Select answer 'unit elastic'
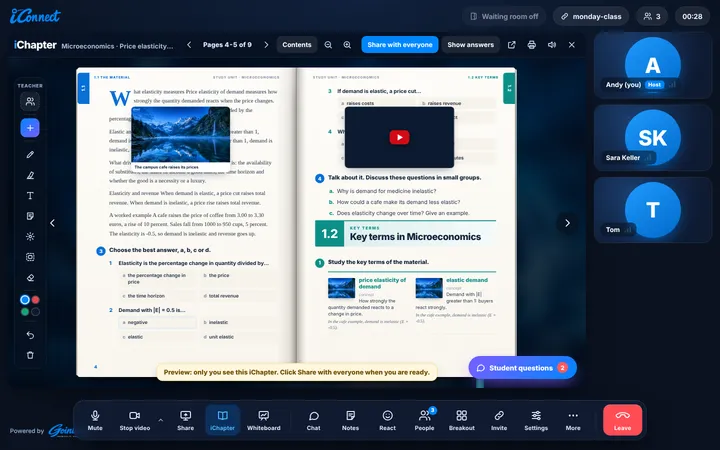Image resolution: width=720 pixels, height=450 pixels. pos(239,337)
